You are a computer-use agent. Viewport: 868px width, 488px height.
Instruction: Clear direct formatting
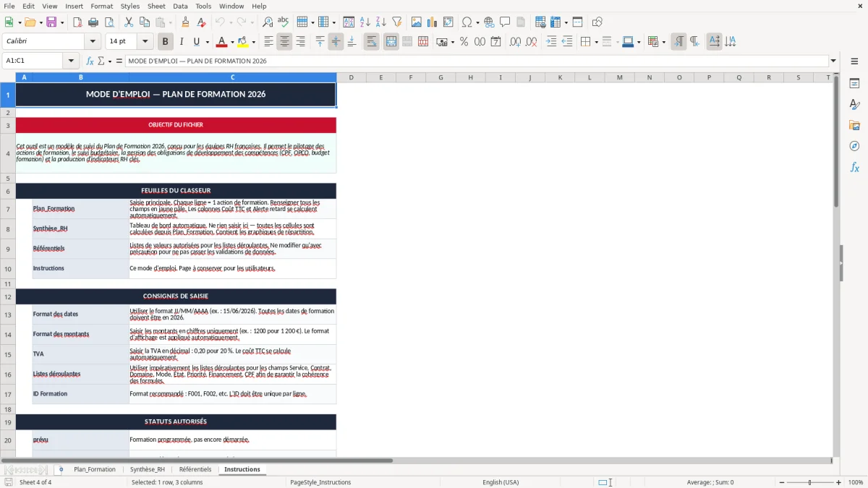[201, 22]
